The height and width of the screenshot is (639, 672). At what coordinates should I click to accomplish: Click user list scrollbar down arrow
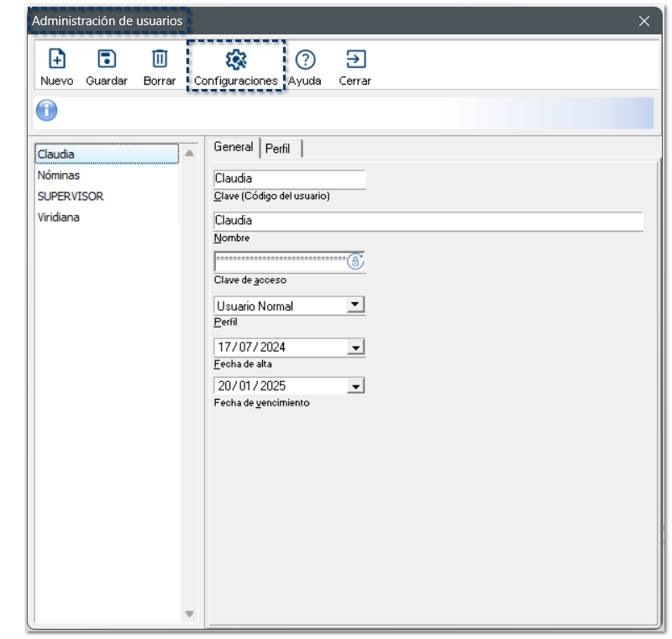click(x=189, y=614)
